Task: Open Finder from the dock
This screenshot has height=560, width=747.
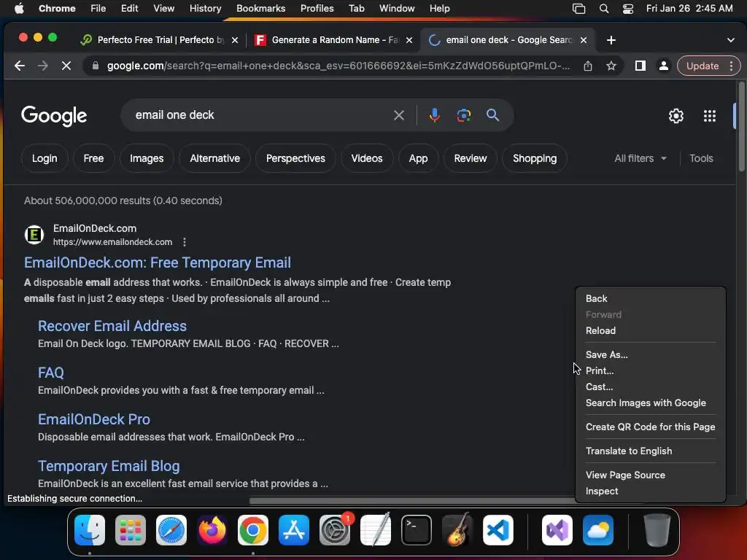Action: 90,530
